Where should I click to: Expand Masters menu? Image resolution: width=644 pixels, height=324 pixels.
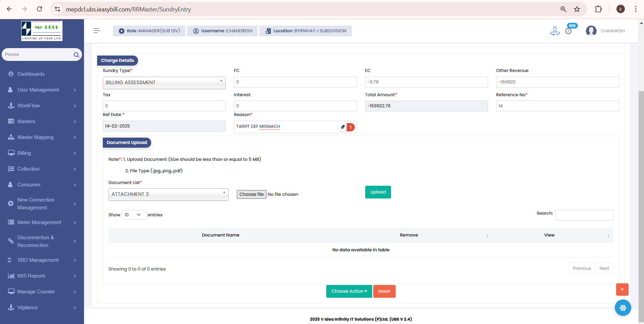[x=42, y=121]
